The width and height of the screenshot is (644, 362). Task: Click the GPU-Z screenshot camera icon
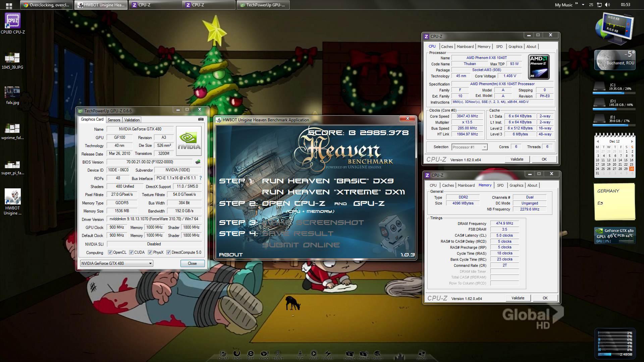click(201, 119)
